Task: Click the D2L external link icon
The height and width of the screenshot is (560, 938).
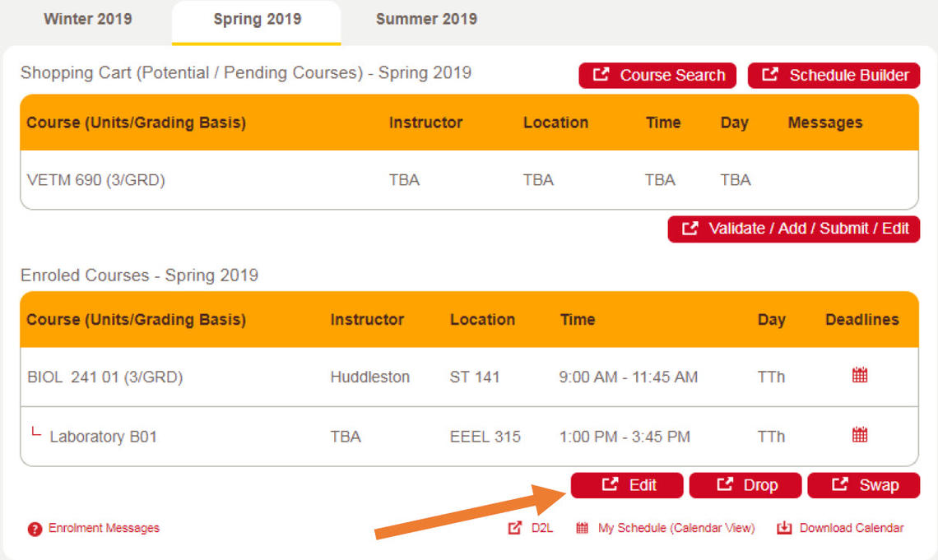Action: (515, 528)
